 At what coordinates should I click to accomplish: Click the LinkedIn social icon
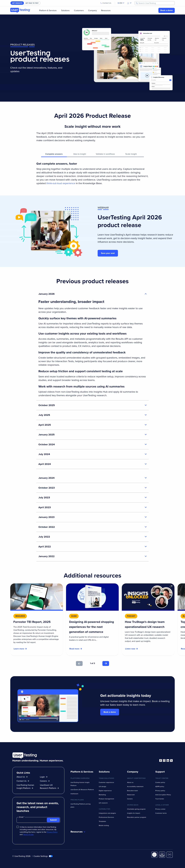168,760
